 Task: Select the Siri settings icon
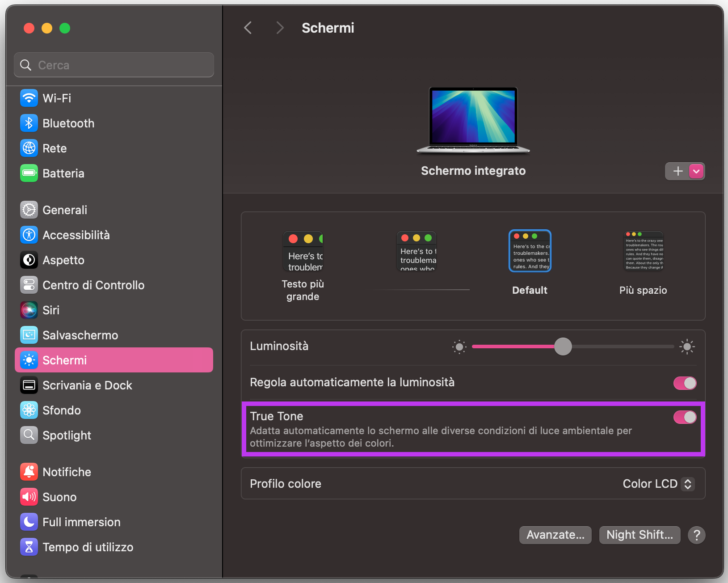click(x=29, y=310)
